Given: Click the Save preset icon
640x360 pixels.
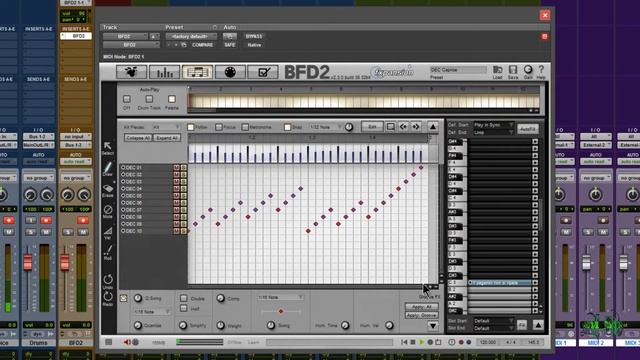Looking at the screenshot, I should click(513, 70).
